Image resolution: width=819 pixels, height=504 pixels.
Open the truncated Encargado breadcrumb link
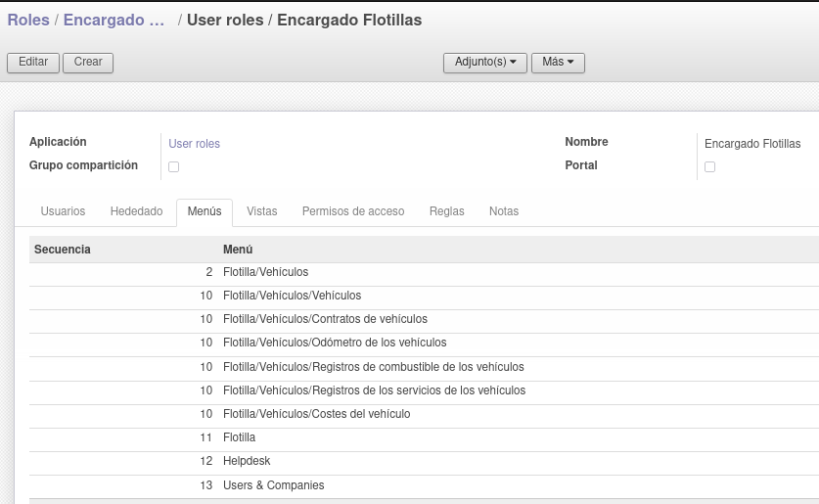click(x=114, y=20)
